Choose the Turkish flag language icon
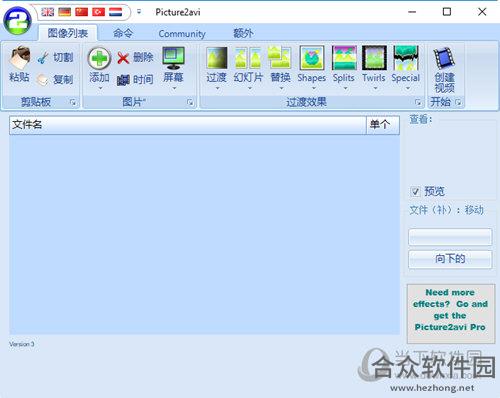Viewport: 500px width, 398px height. pos(98,12)
